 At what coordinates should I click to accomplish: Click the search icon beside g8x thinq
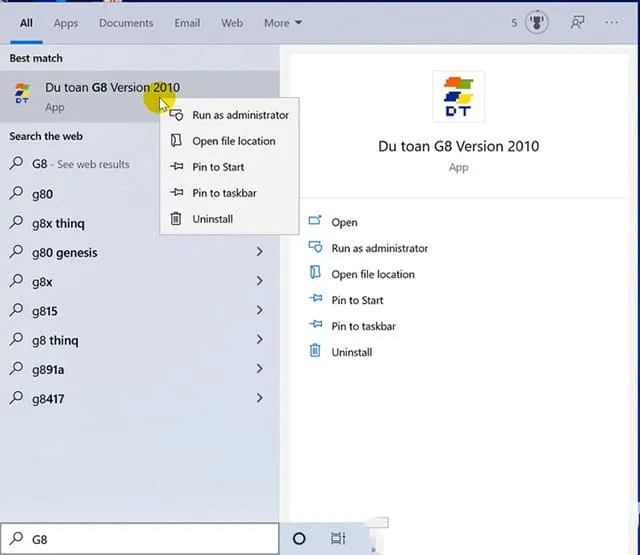click(16, 222)
